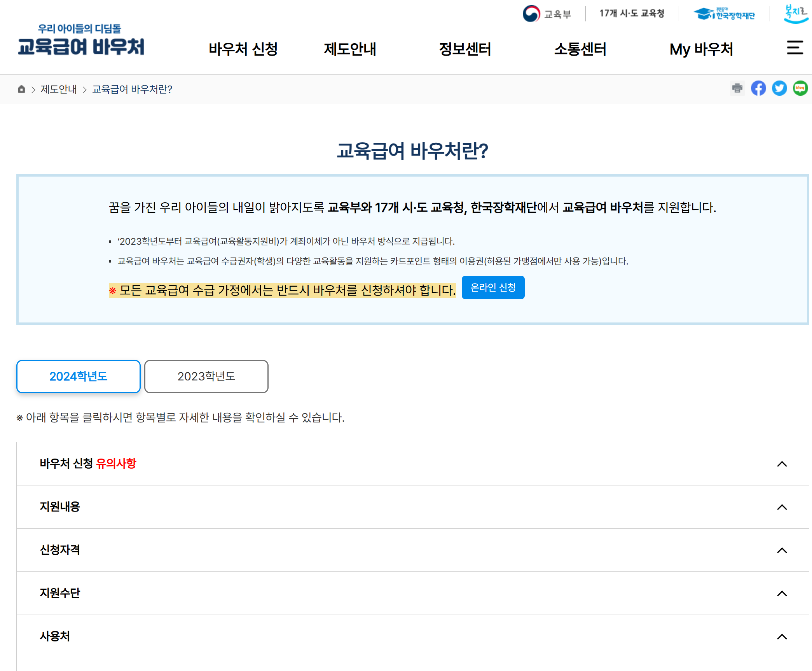Click the 교육부 logo link
The image size is (812, 671).
coord(547,14)
